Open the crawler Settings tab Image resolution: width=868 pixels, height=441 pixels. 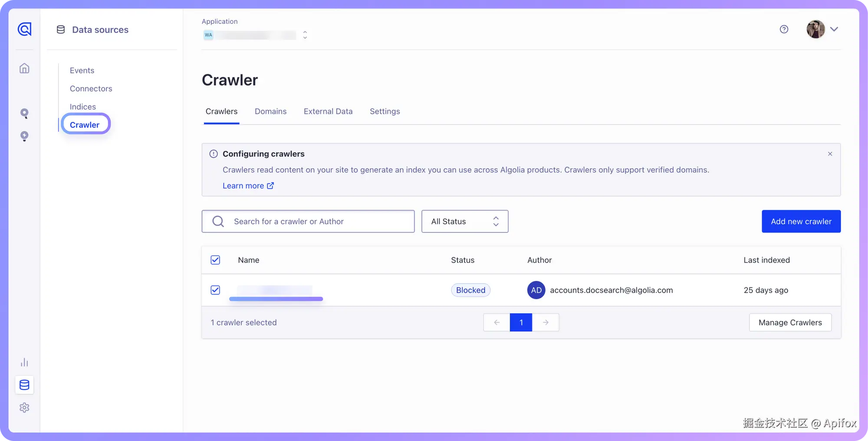point(385,111)
